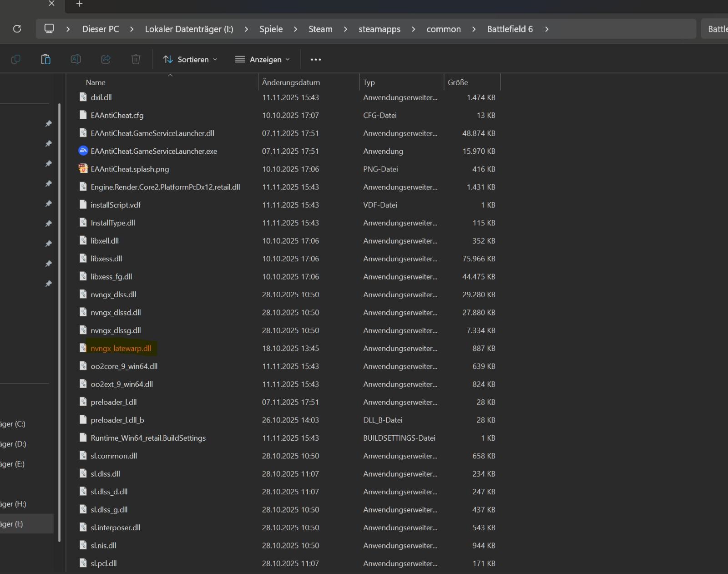Click the file icon next to installScript.vdf
Viewport: 728px width, 574px height.
[83, 205]
